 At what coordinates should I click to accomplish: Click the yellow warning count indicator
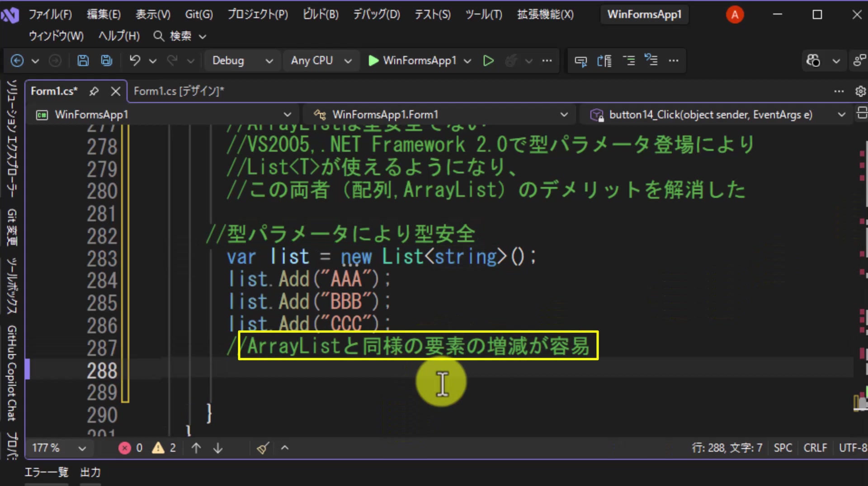coord(164,448)
